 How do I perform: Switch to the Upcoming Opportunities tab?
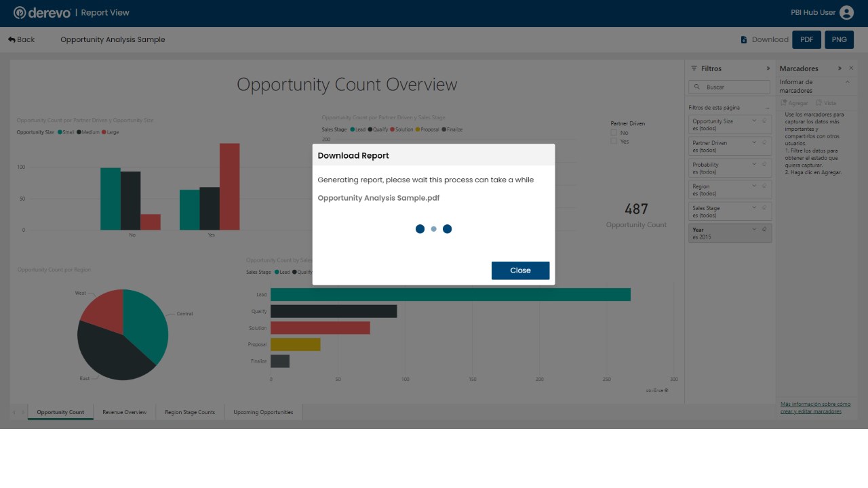(263, 412)
